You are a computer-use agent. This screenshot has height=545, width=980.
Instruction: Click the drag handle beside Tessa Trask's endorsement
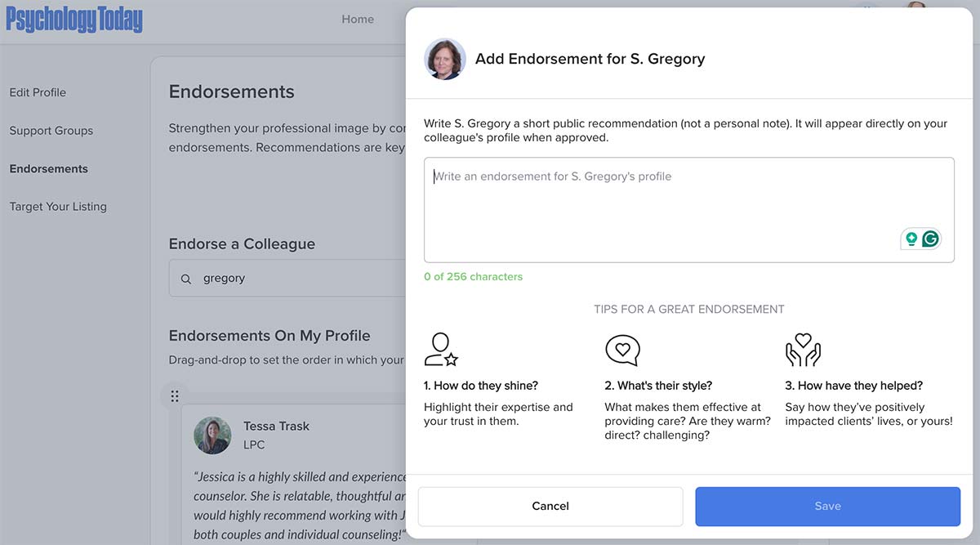coord(175,395)
